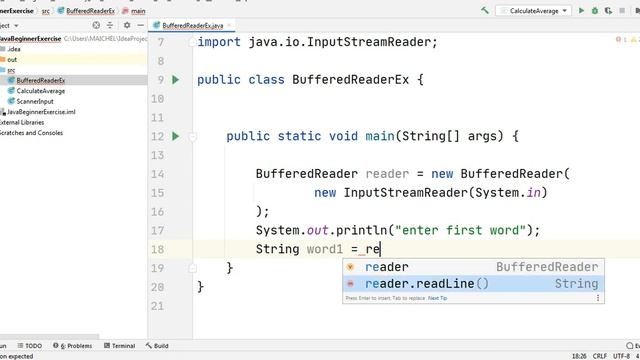This screenshot has width=640, height=360.
Task: Click line number 18 in the gutter
Action: coord(158,249)
